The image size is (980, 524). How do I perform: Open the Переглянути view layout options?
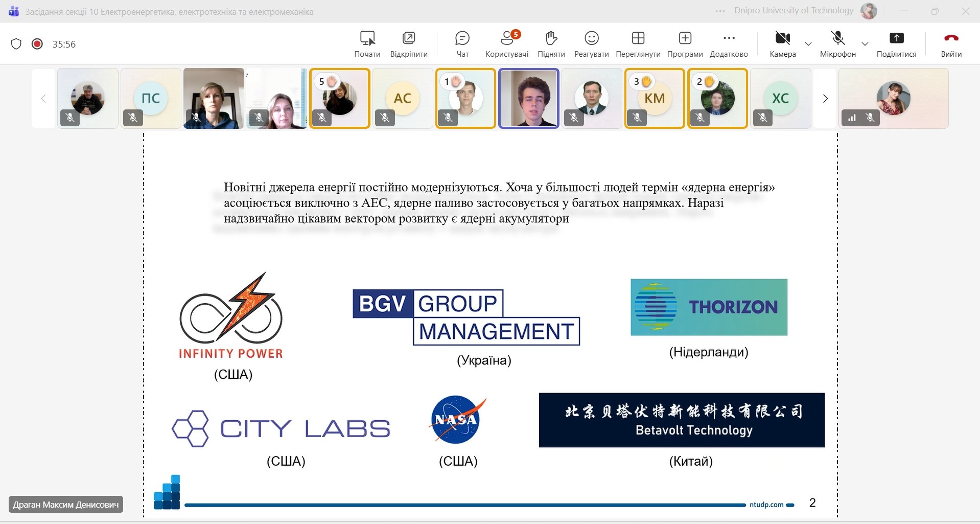pos(638,44)
